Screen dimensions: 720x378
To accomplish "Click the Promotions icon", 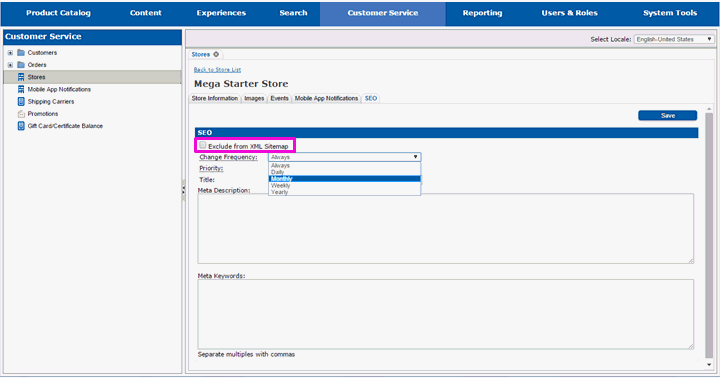I will click(x=21, y=113).
